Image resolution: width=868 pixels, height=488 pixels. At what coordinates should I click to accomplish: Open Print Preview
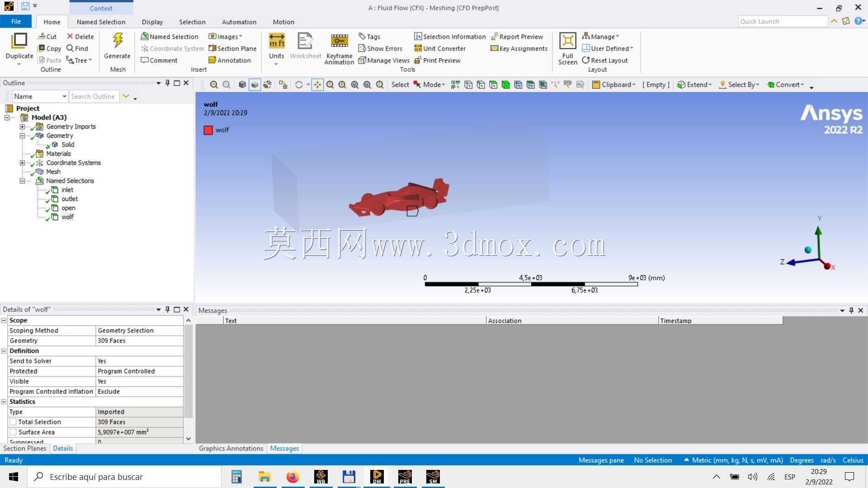[437, 60]
